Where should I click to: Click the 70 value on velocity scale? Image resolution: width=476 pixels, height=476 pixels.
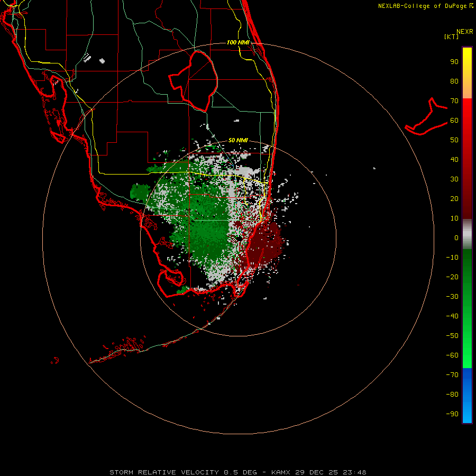click(x=454, y=101)
